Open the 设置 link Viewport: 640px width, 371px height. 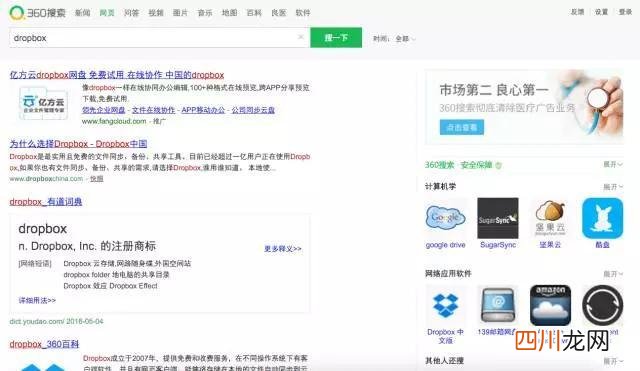(601, 12)
